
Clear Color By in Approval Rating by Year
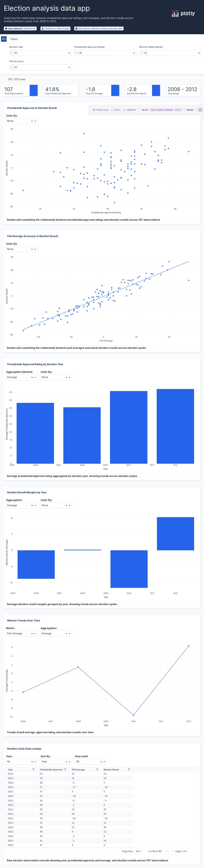tap(66, 377)
